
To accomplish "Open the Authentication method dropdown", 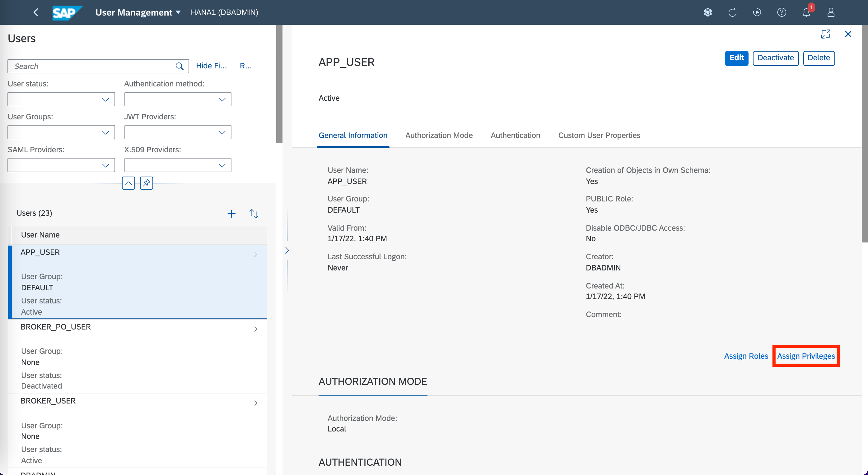I will (178, 99).
